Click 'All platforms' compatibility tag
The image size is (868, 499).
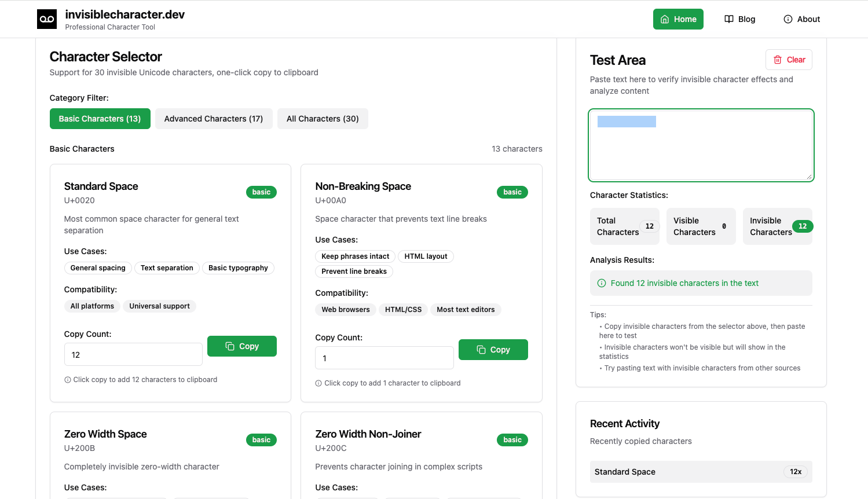[92, 306]
